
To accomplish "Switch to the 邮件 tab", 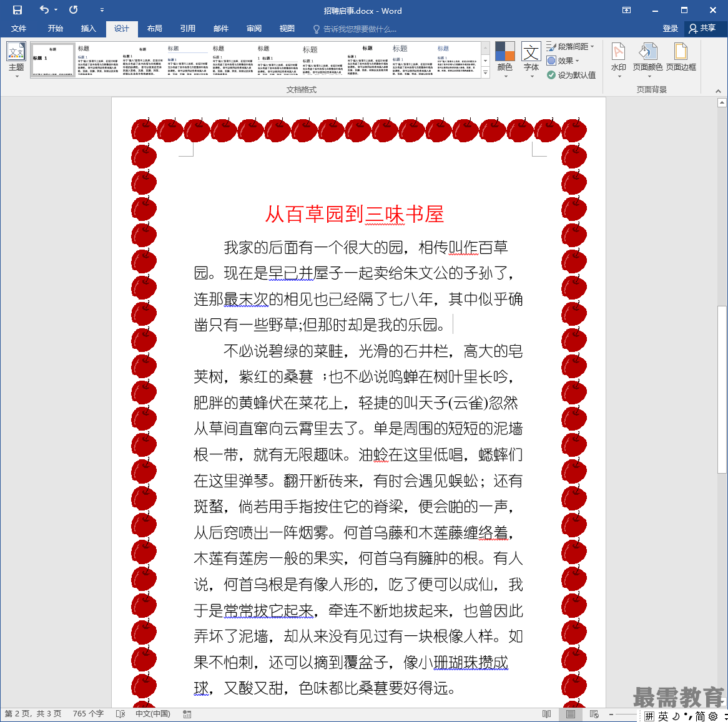I will [x=221, y=28].
